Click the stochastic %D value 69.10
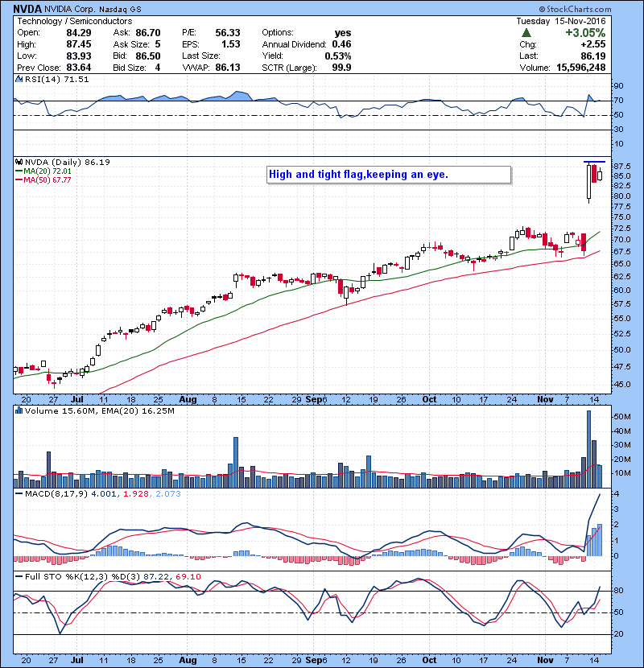 coord(188,577)
